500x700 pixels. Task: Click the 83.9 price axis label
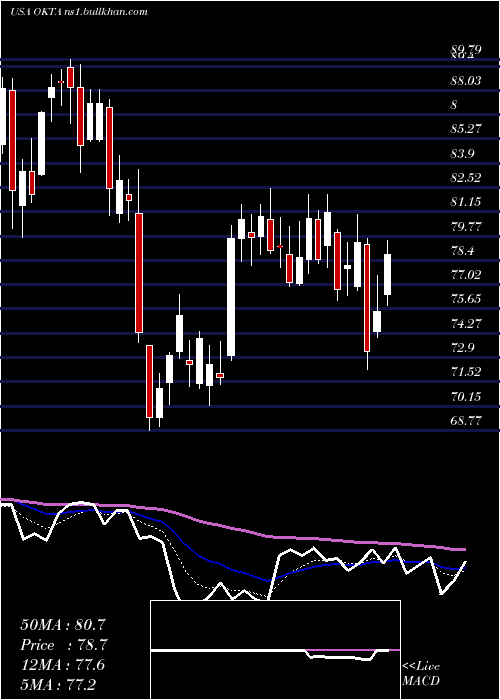(462, 154)
